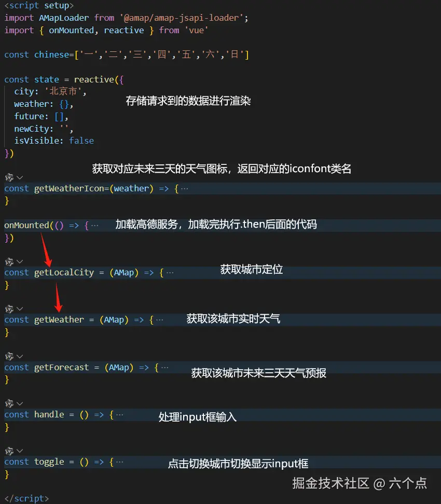Click the getWeather function name
The image size is (441, 504).
(x=59, y=320)
